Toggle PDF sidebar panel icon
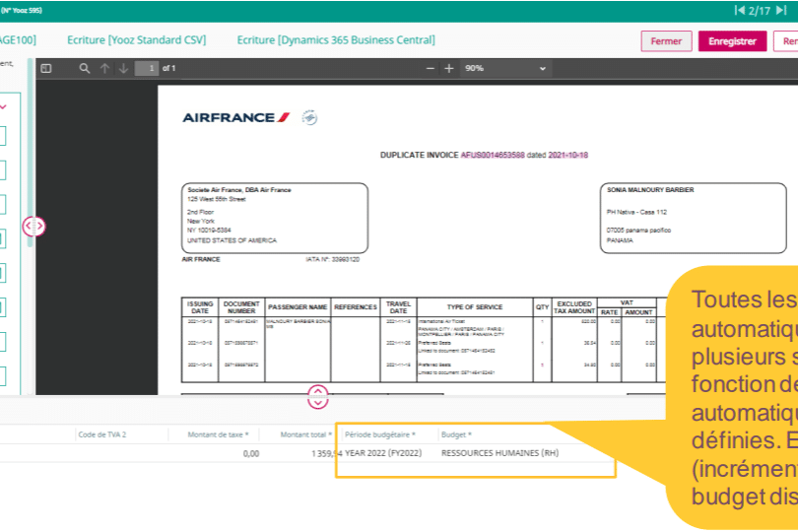Viewport: 798px width, 532px height. point(46,68)
